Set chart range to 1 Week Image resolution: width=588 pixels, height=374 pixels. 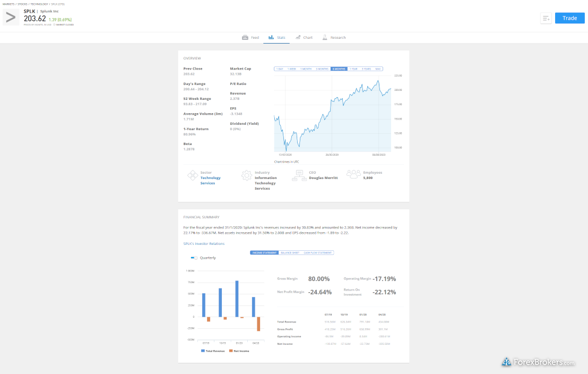tap(292, 69)
